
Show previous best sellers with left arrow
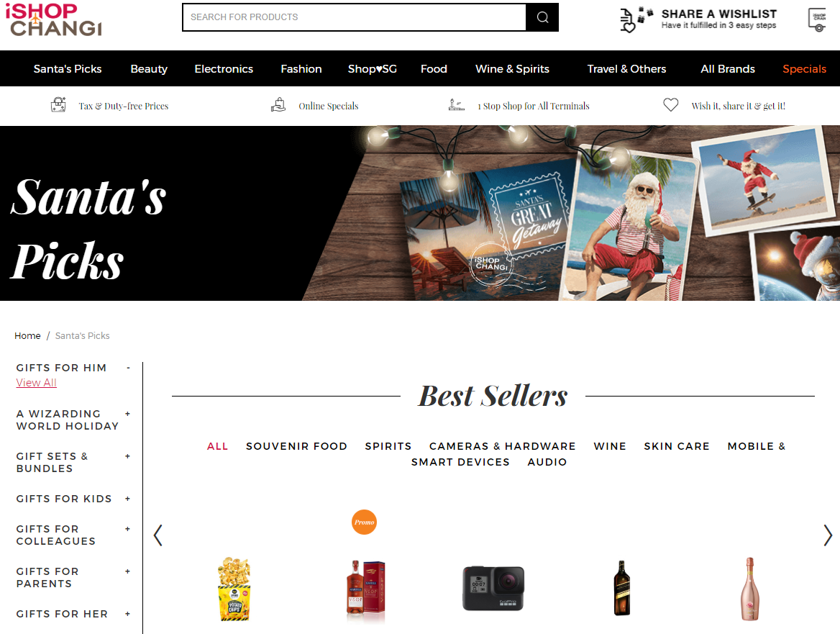158,535
